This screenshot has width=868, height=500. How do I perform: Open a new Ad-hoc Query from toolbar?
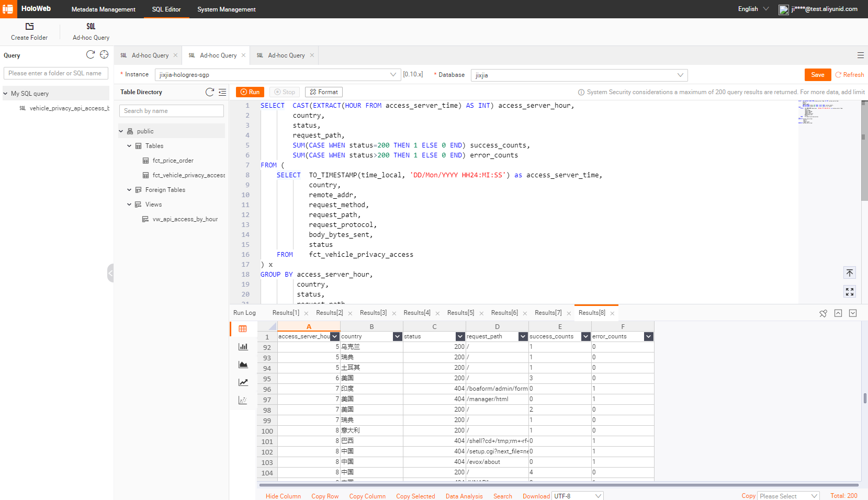[91, 31]
